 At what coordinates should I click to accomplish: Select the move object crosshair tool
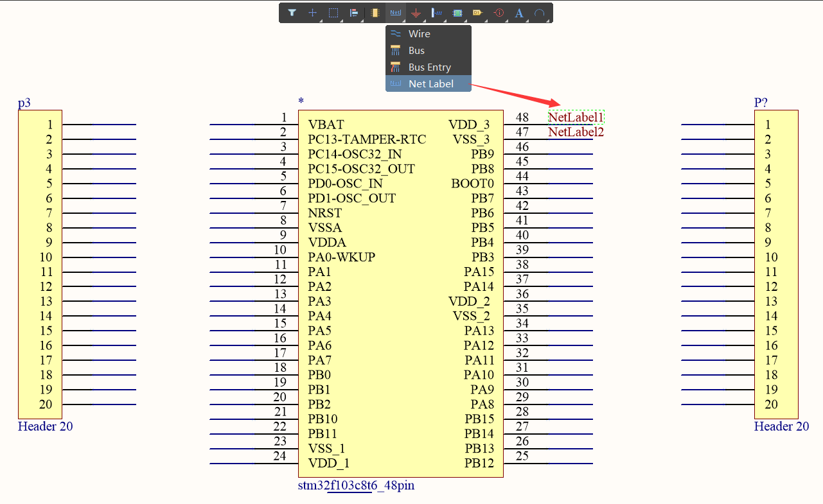coord(313,13)
